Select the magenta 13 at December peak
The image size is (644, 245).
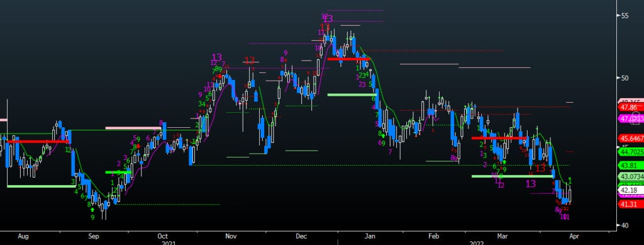click(328, 19)
